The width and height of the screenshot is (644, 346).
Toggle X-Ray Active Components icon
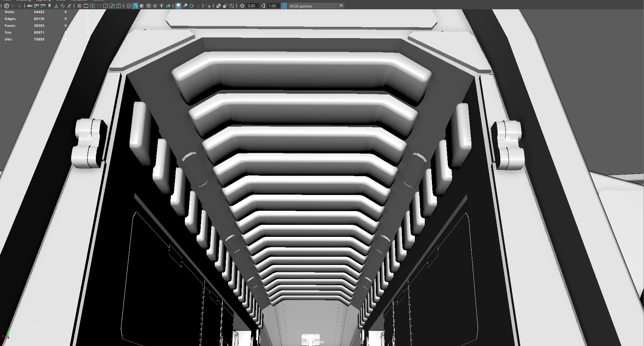click(x=225, y=6)
